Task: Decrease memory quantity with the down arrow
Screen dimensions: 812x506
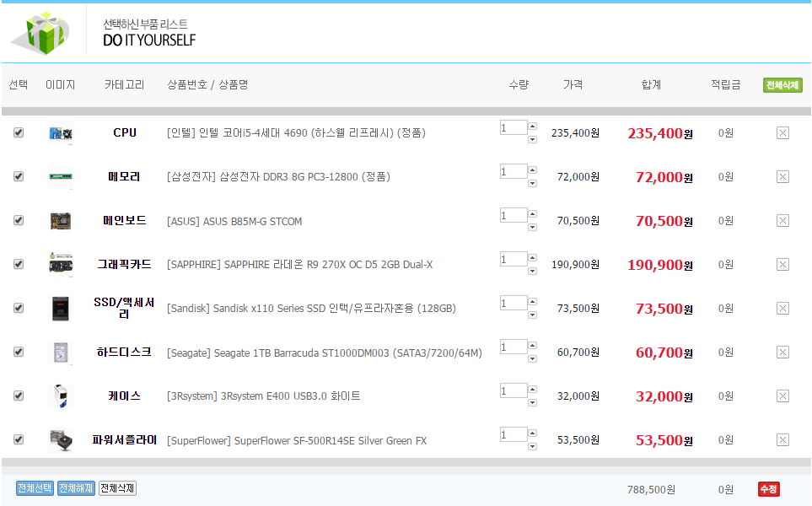Action: pyautogui.click(x=532, y=183)
